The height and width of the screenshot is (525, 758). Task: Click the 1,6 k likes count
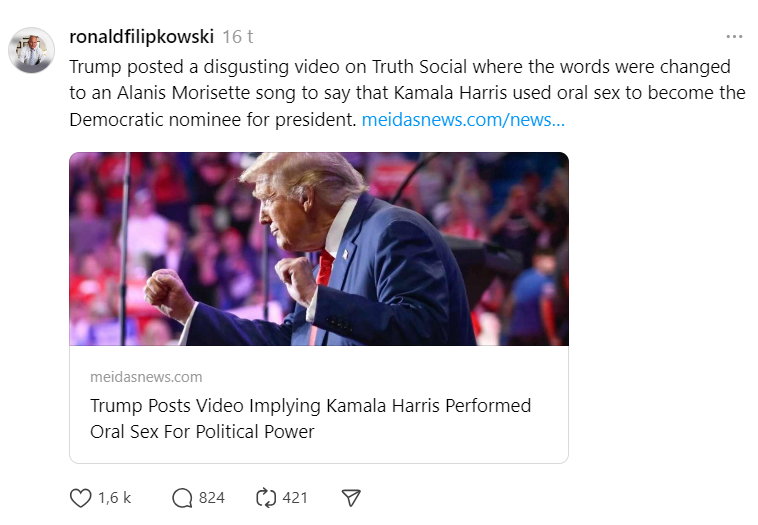coord(114,497)
